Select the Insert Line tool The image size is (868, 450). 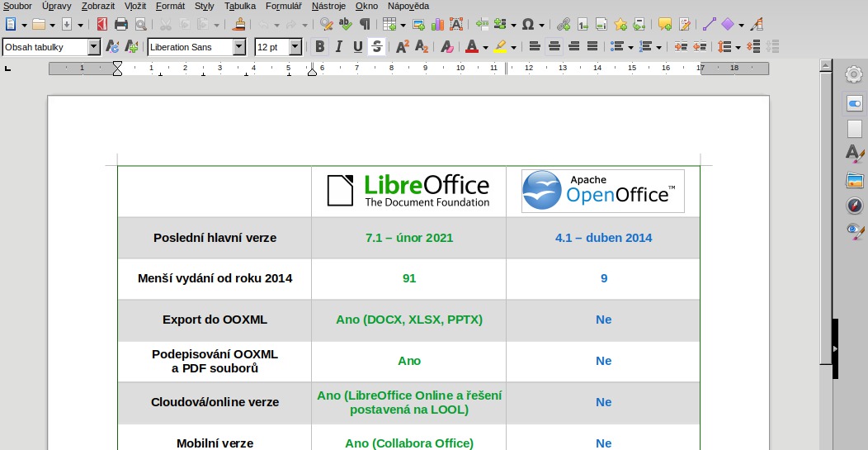709,25
